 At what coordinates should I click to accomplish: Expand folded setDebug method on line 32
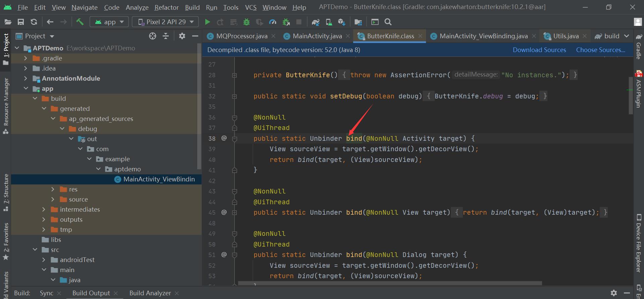tap(234, 96)
